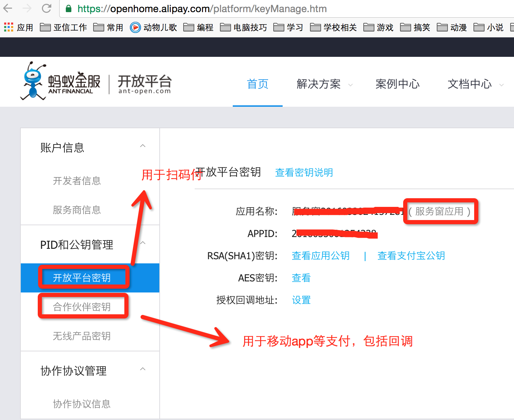Open the 游戏 bookmark folder
The width and height of the screenshot is (514, 420).
coord(379,27)
